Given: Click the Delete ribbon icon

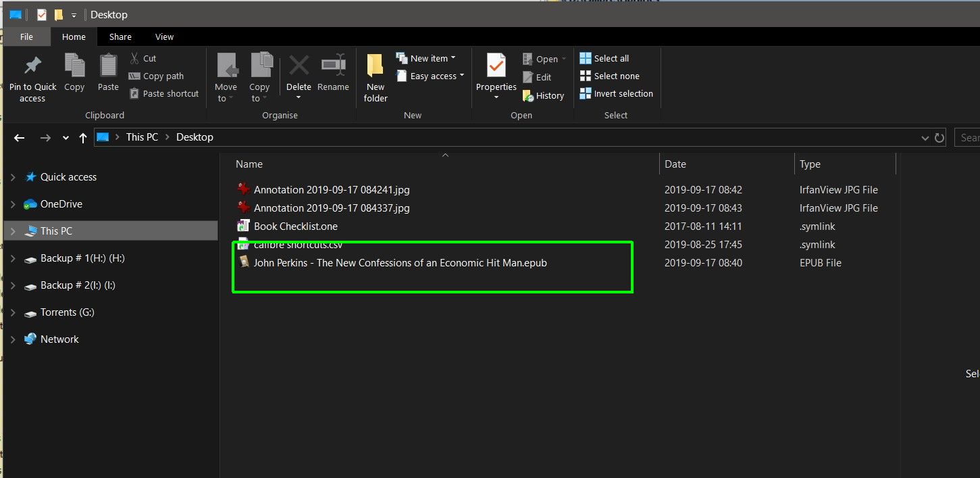Looking at the screenshot, I should click(x=299, y=66).
